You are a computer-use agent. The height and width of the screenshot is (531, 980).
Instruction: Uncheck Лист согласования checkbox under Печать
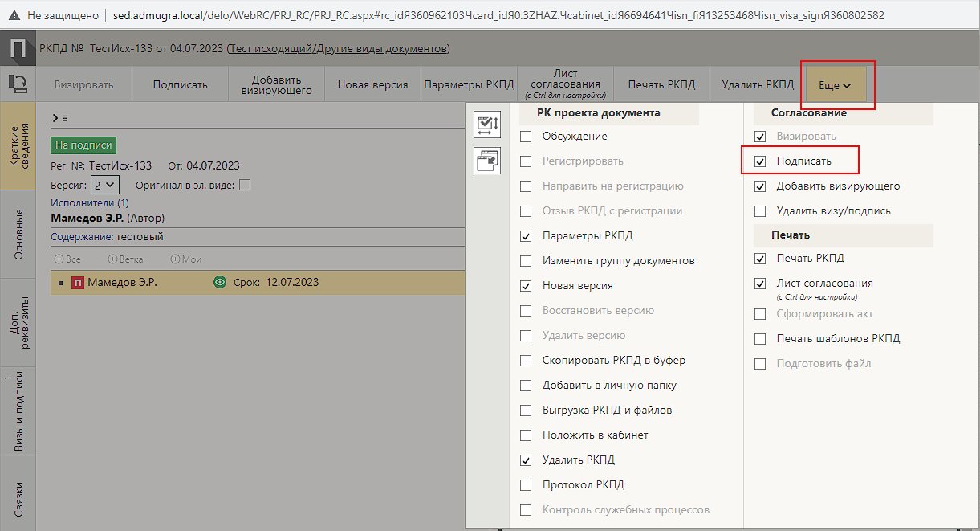pos(760,284)
